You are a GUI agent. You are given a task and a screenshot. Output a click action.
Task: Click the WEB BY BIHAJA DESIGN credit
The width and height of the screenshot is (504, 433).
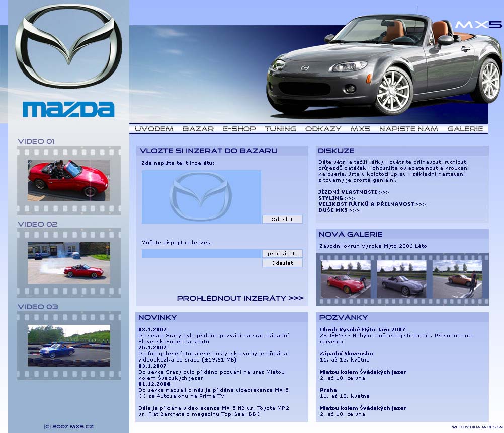tap(477, 427)
